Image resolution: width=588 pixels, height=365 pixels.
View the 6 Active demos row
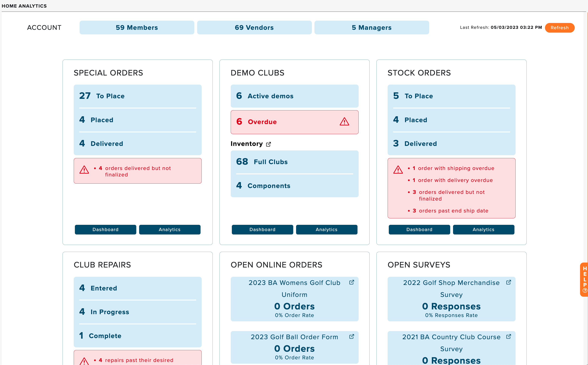pyautogui.click(x=295, y=96)
